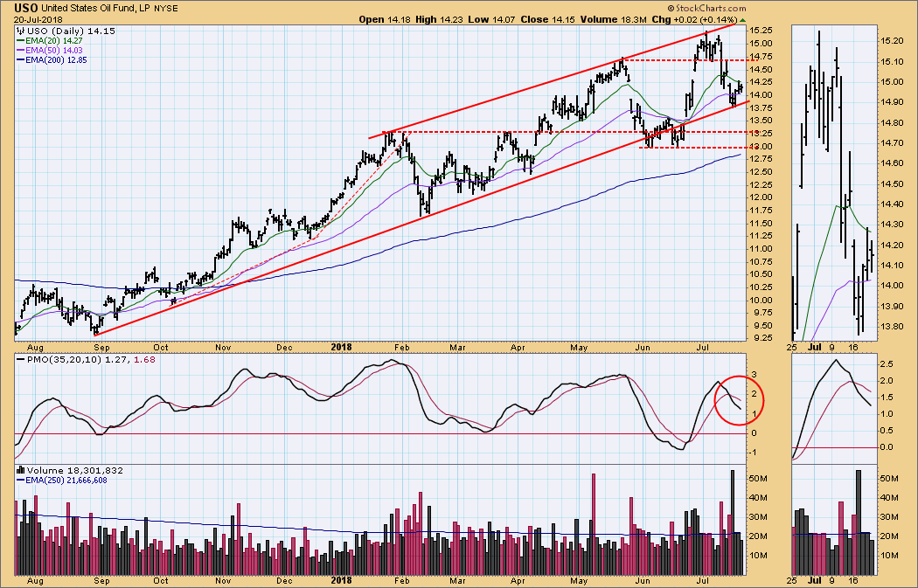Click the United States Oil Fund, LP name
The width and height of the screenshot is (918, 588).
point(96,8)
